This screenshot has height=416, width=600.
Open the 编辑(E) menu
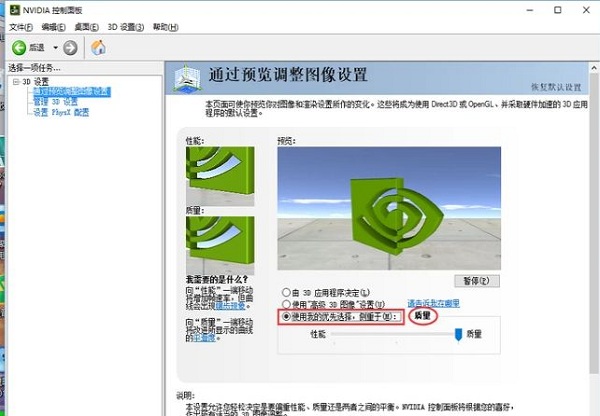(54, 27)
